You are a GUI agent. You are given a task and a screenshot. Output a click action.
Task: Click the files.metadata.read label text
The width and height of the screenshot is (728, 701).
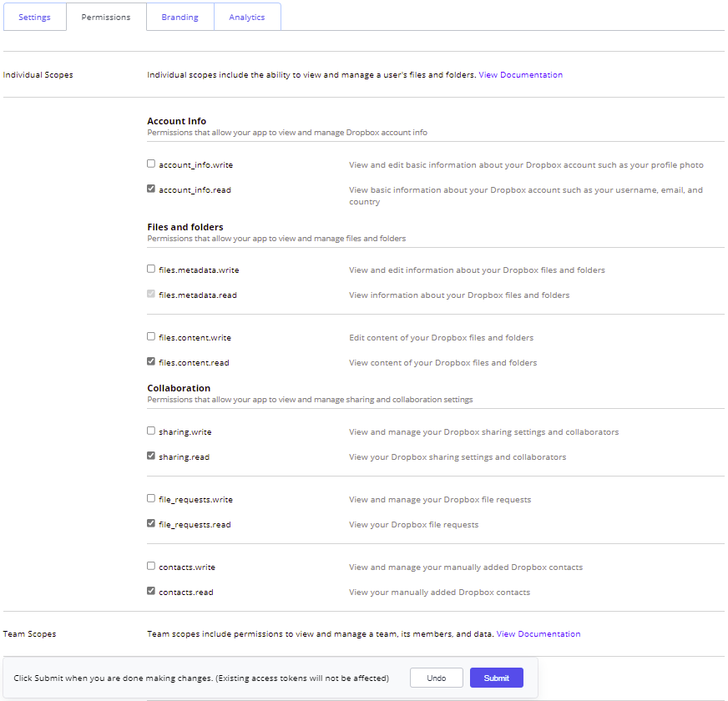[x=198, y=295]
